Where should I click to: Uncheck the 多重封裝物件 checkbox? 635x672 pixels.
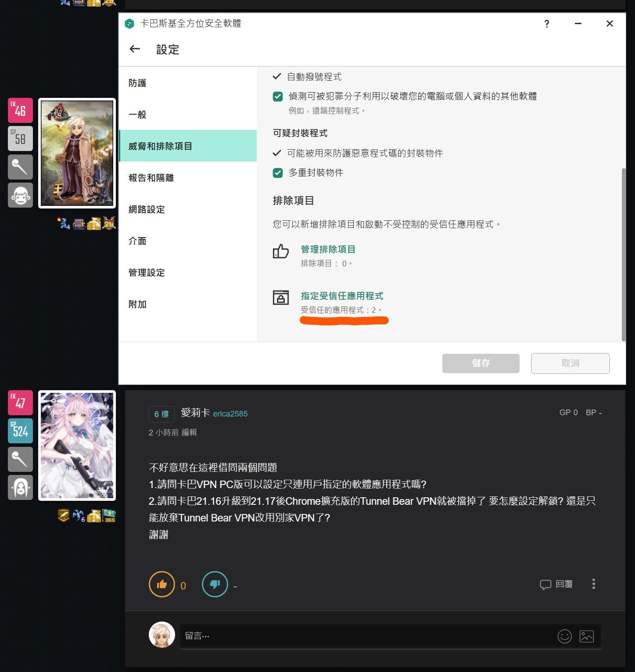(x=277, y=173)
